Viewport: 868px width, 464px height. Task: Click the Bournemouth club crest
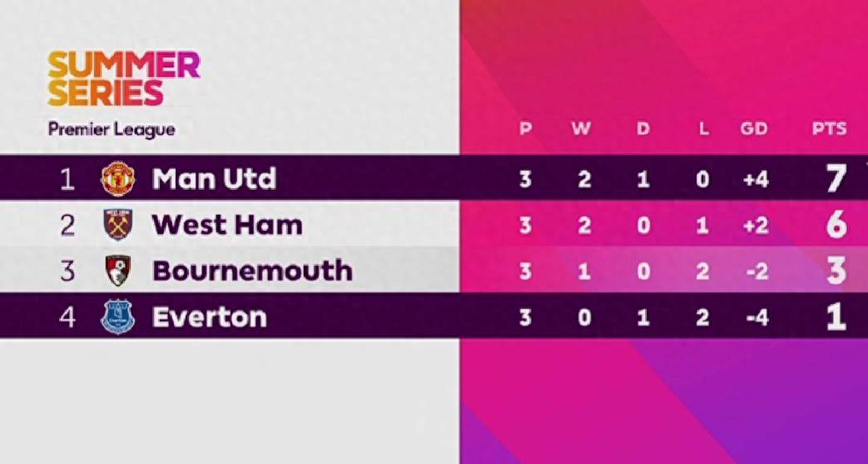pyautogui.click(x=118, y=271)
